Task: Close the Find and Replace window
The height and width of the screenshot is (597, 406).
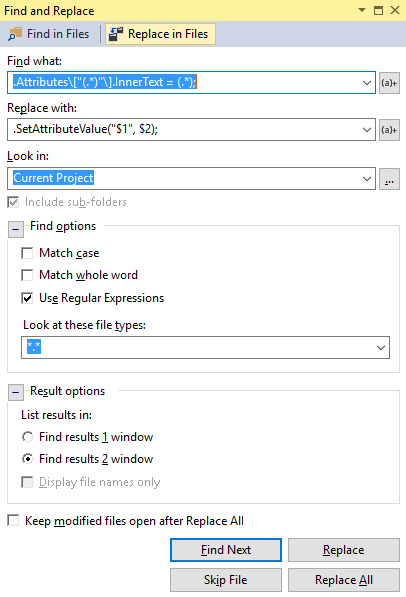Action: click(x=395, y=10)
